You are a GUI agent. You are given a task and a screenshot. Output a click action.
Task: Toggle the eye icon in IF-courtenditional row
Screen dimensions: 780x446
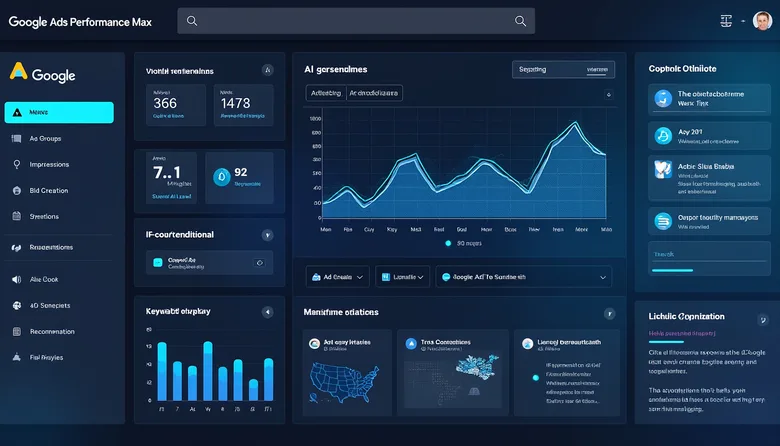[259, 263]
